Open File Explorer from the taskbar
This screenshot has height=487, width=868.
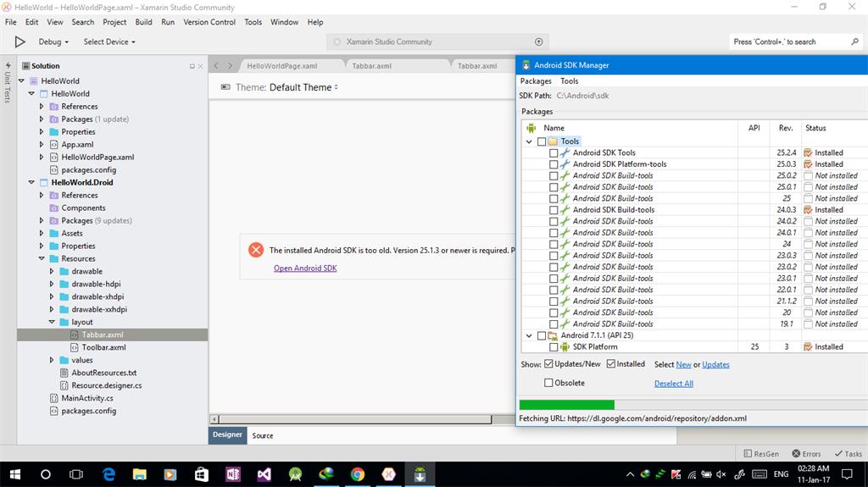[140, 474]
